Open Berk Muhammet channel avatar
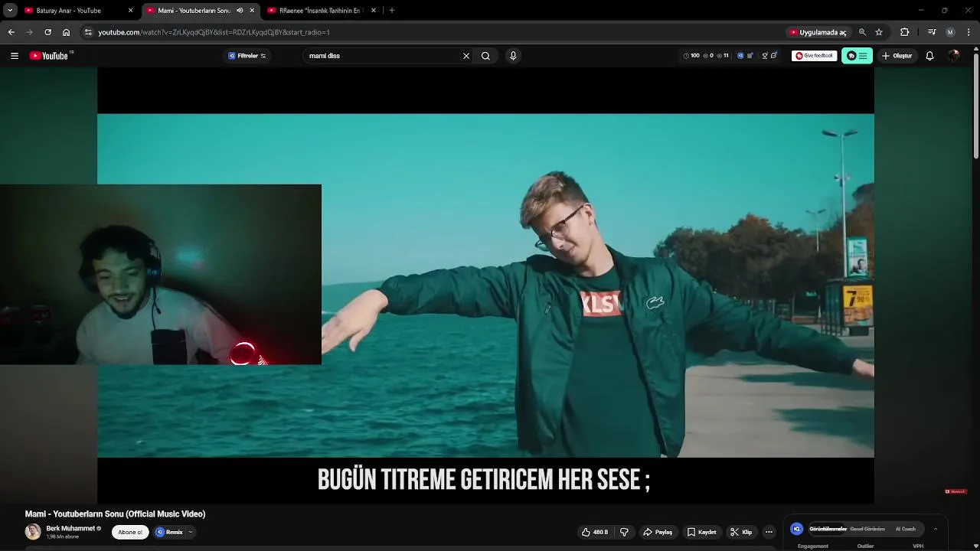The height and width of the screenshot is (551, 980). pyautogui.click(x=33, y=532)
